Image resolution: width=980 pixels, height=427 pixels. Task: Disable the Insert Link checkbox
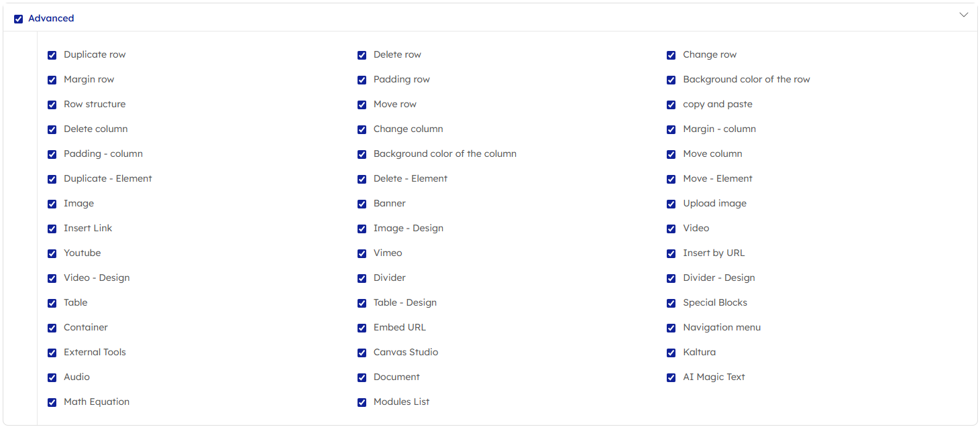click(52, 229)
